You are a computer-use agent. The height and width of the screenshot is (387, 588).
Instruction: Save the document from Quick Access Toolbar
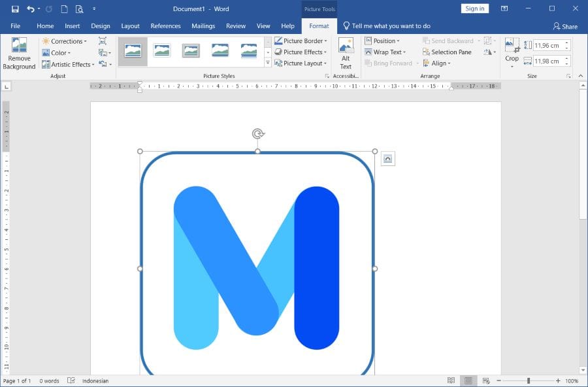(x=15, y=9)
